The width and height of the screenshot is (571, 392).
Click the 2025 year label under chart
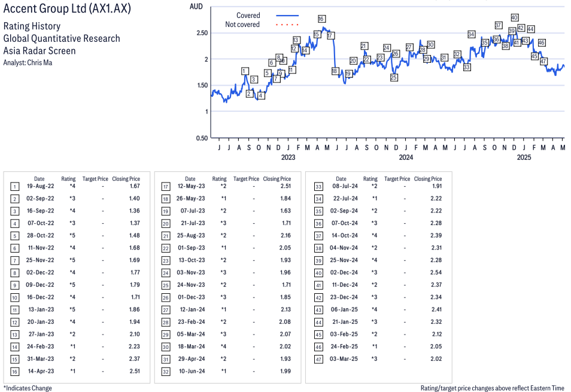(524, 157)
